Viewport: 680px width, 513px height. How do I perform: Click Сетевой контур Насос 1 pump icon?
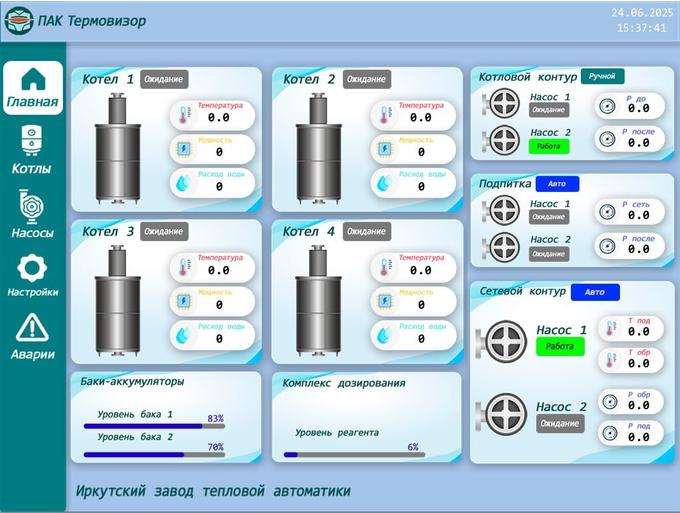coord(500,338)
